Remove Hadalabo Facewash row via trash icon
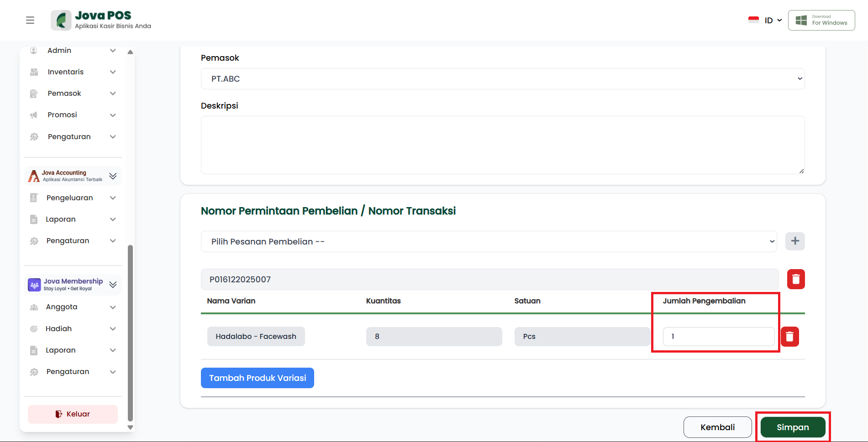Image resolution: width=868 pixels, height=442 pixels. 789,337
